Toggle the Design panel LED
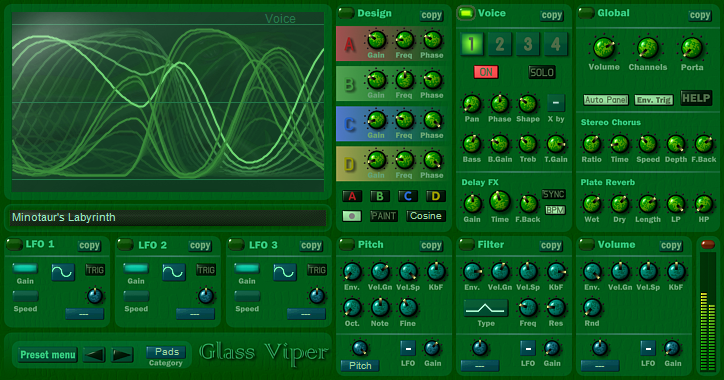Viewport: 724px width, 380px height. click(x=346, y=13)
